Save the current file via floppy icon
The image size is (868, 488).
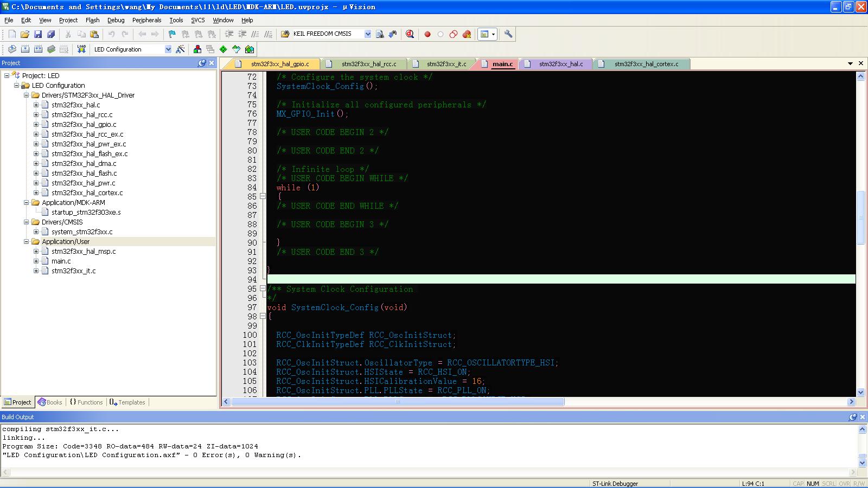[x=38, y=34]
